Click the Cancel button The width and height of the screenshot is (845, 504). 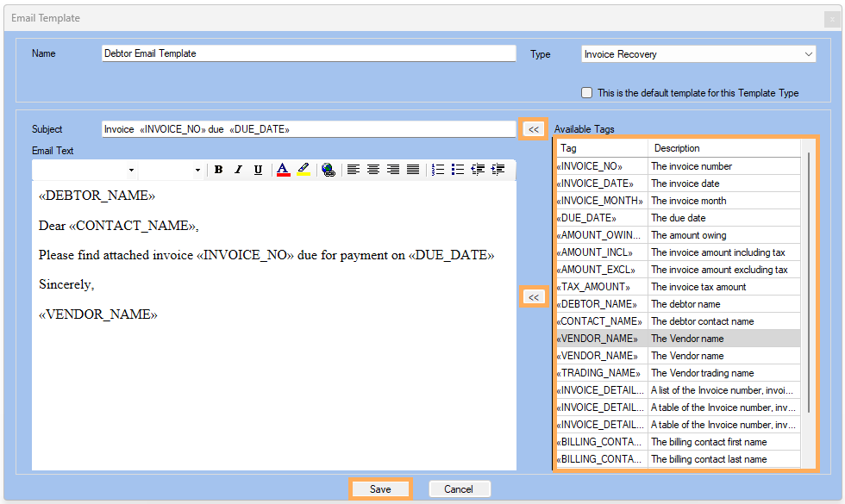(x=459, y=488)
